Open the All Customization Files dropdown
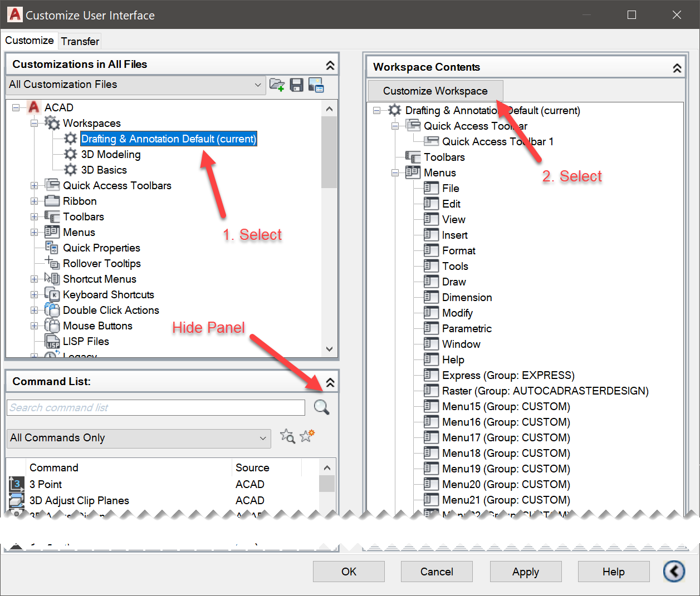700x596 pixels. [x=257, y=85]
